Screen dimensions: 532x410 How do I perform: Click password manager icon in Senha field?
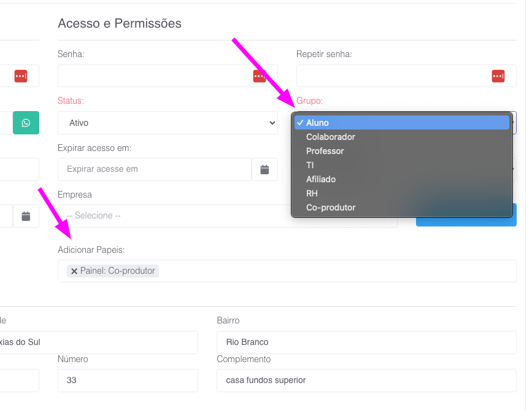coord(259,76)
